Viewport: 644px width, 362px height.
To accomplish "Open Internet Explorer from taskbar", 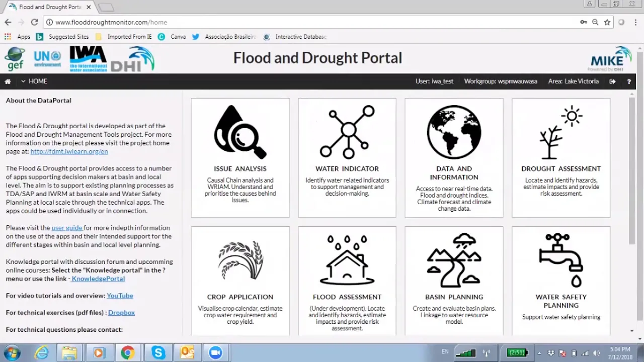I will click(x=41, y=353).
